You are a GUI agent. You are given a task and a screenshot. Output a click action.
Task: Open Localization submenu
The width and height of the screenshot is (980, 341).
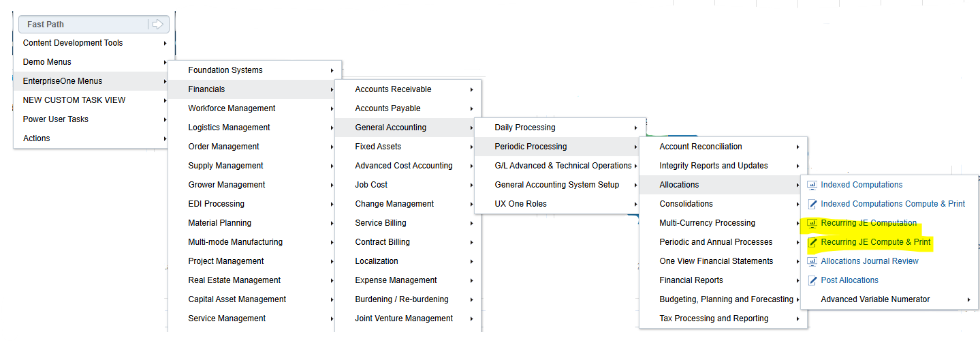coord(408,261)
